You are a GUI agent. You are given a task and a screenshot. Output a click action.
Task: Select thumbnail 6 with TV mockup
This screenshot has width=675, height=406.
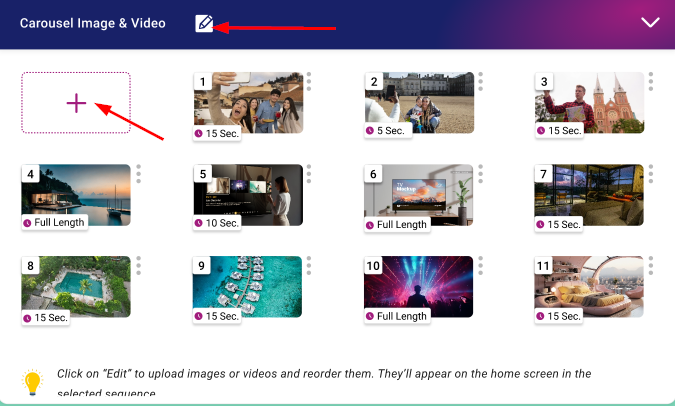pos(418,195)
